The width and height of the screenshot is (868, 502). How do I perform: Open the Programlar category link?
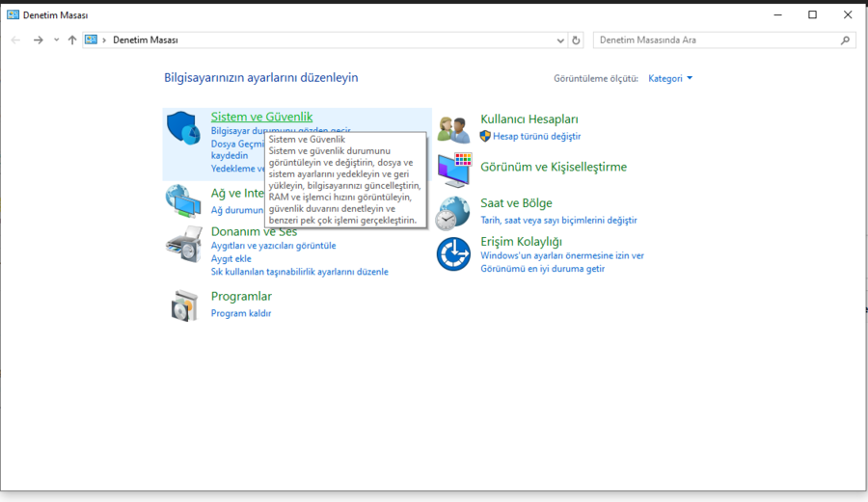click(241, 297)
